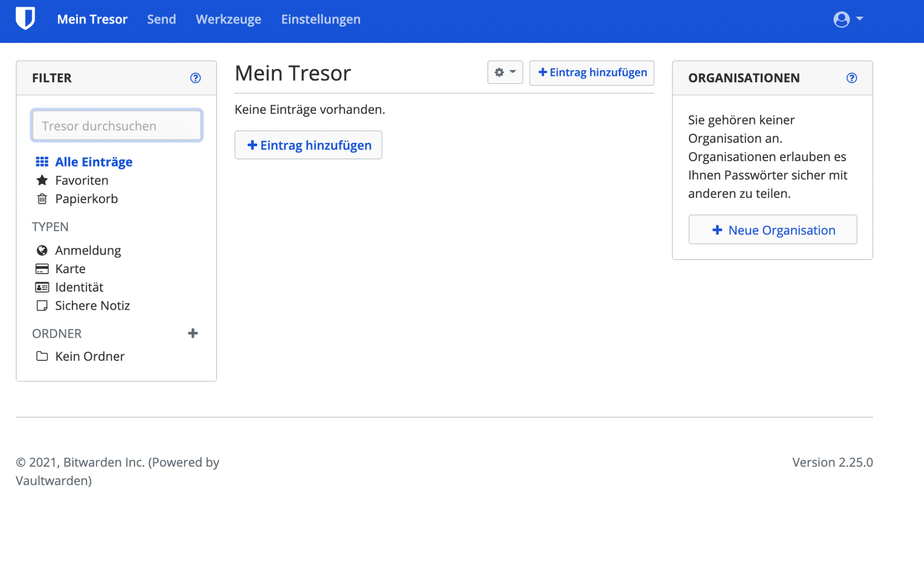Go to the Send tab
Viewport: 924px width, 563px height.
tap(161, 19)
